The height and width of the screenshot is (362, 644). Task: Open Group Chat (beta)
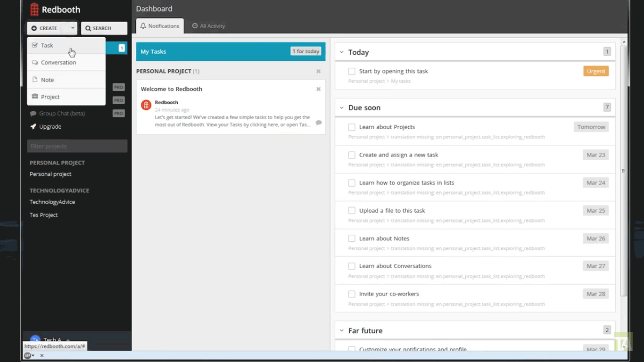[x=62, y=114]
